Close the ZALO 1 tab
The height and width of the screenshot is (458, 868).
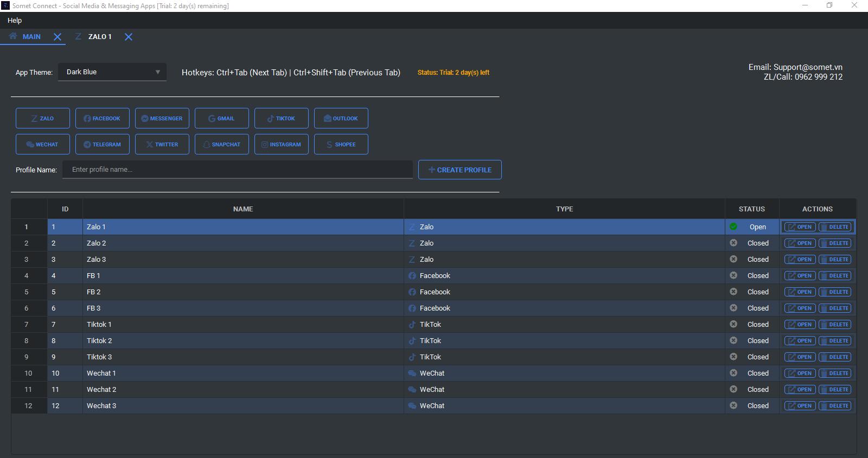click(x=129, y=37)
